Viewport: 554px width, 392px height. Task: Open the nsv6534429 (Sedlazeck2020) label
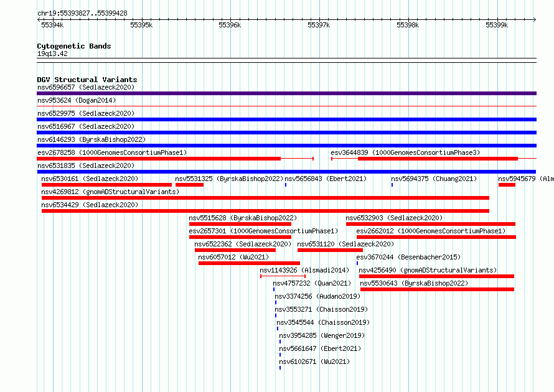pos(90,205)
